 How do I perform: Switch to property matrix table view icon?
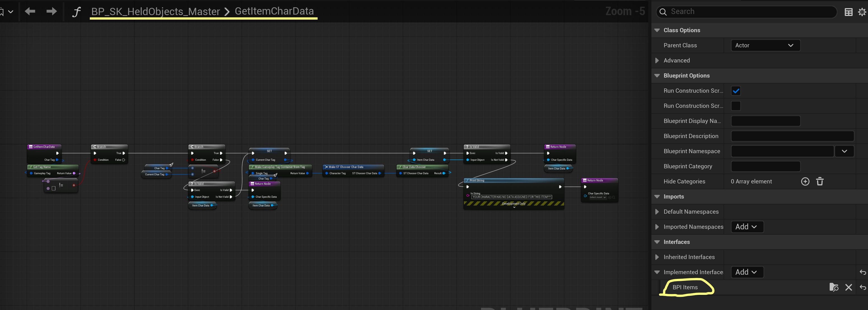pos(848,12)
